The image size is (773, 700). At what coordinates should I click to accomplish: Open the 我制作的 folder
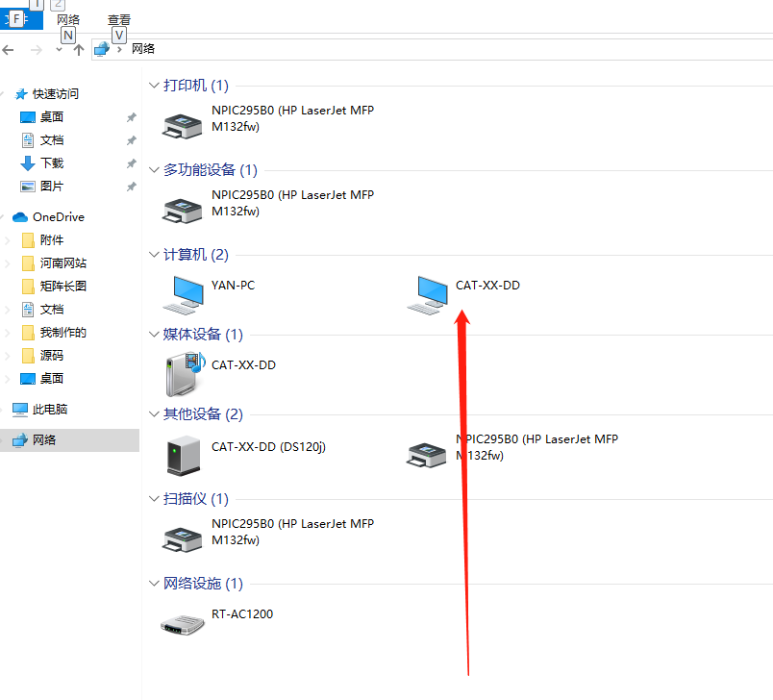coord(62,333)
